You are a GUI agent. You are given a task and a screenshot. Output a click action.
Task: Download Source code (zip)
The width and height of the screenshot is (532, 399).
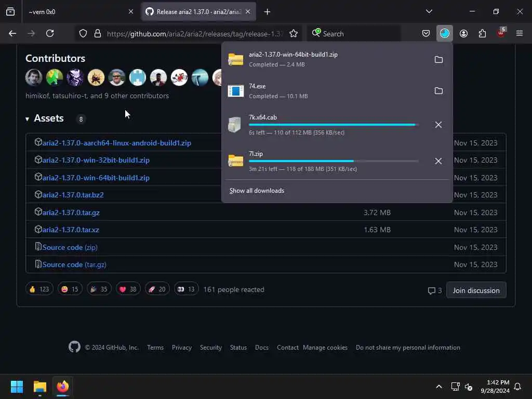point(70,247)
